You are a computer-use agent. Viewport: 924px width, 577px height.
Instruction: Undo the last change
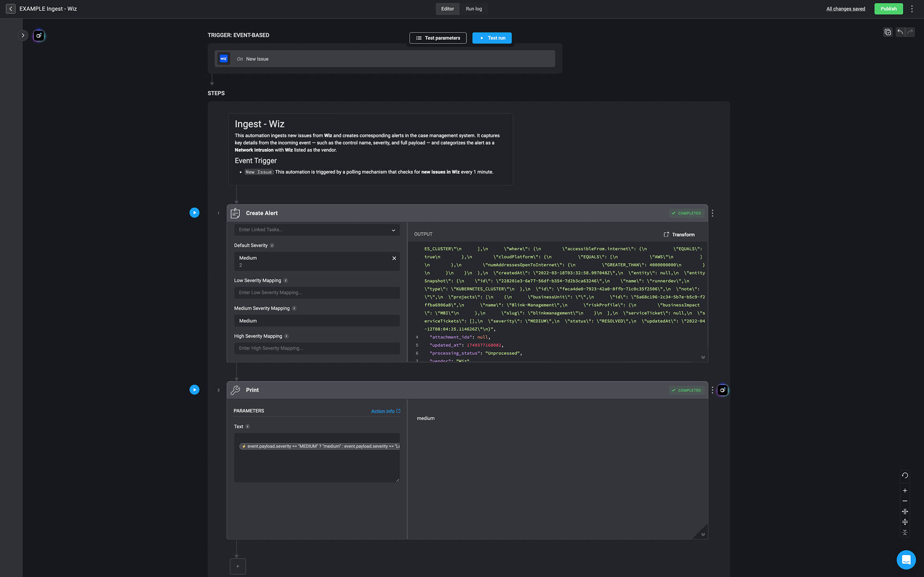point(900,32)
